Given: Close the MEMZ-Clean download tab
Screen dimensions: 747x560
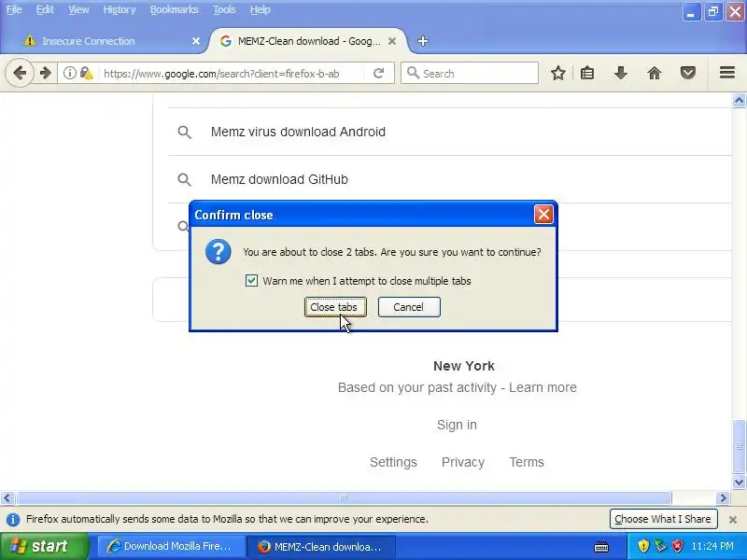Looking at the screenshot, I should 391,41.
